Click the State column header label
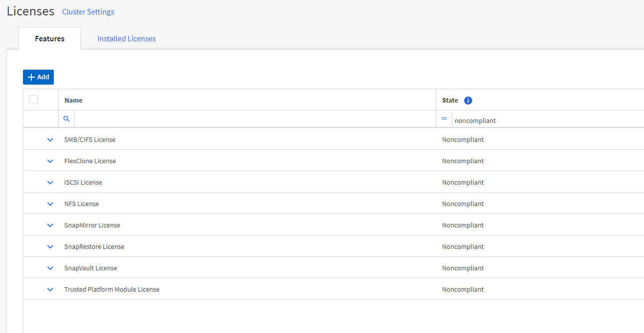The image size is (644, 333). click(x=450, y=100)
